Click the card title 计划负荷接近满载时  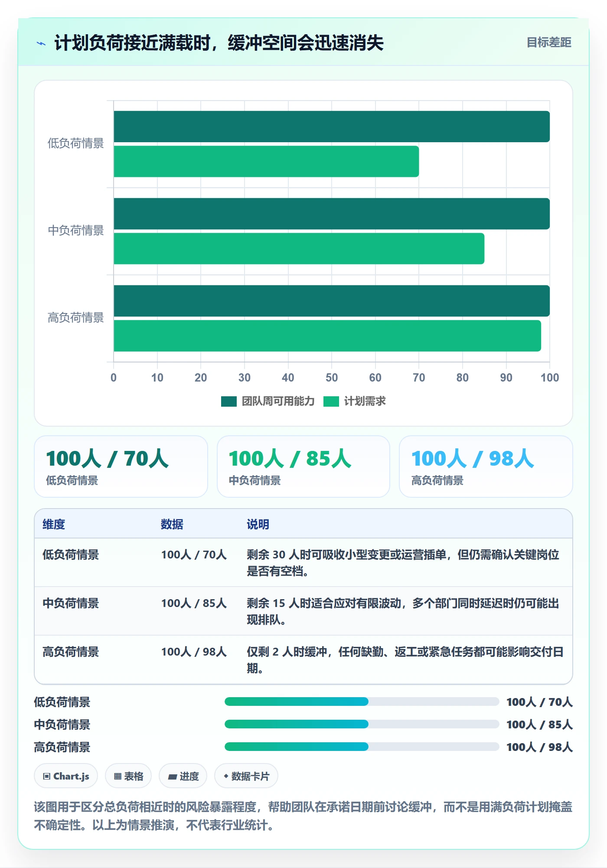(x=219, y=43)
